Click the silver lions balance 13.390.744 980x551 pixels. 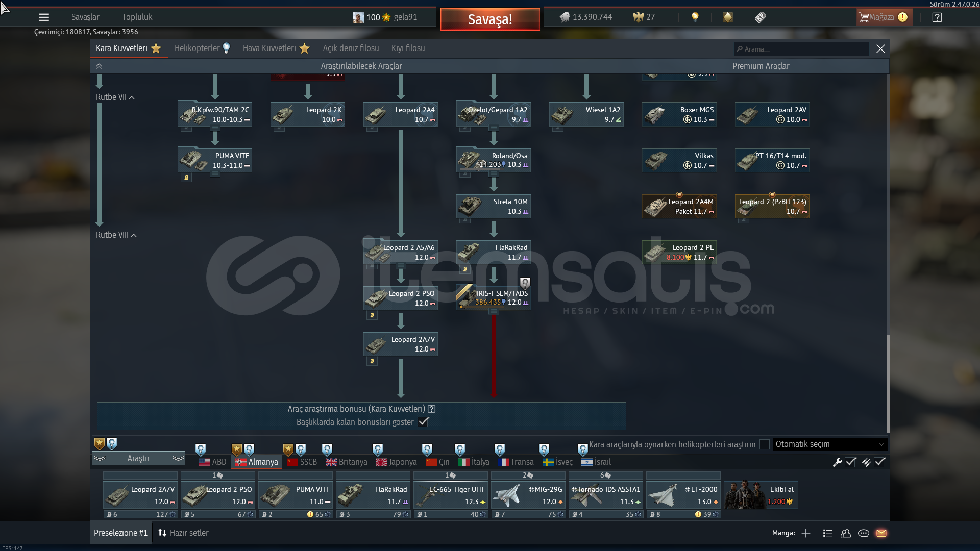[x=585, y=17]
